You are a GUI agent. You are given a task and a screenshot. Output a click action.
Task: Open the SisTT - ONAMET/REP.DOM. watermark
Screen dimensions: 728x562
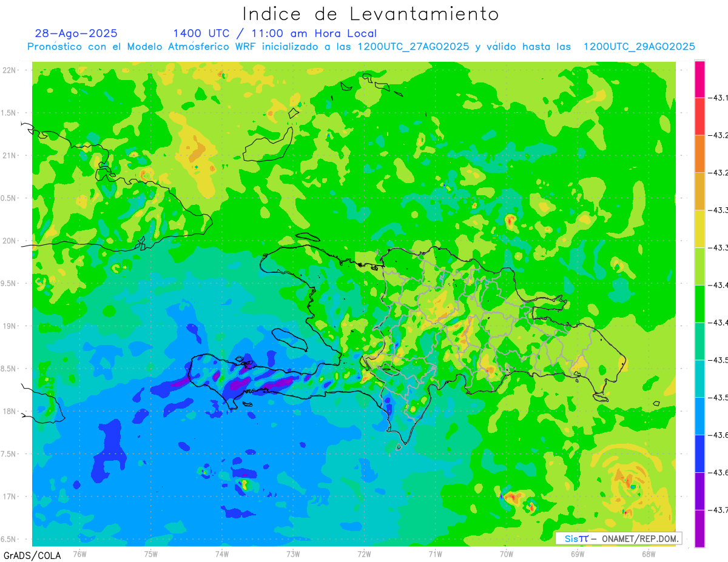[618, 538]
